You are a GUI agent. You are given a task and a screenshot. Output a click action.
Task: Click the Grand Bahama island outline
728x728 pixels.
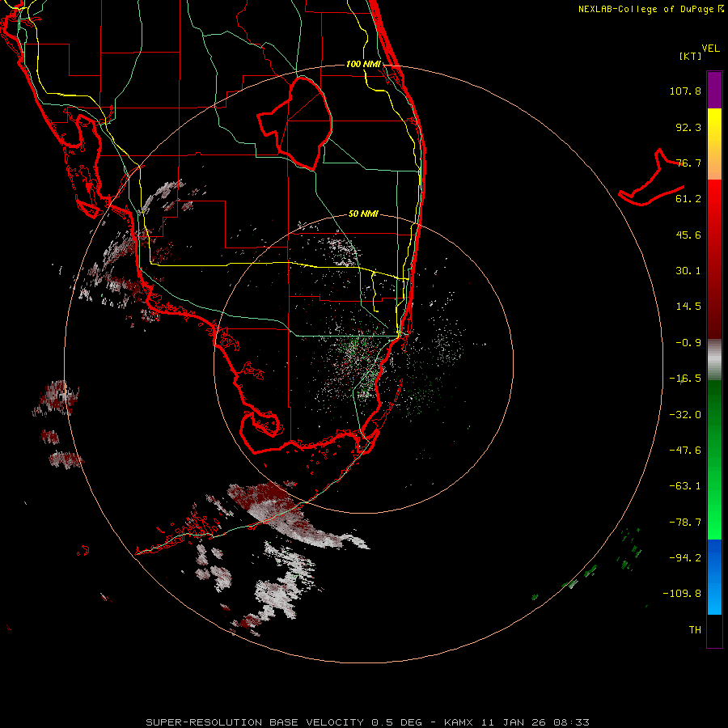[x=651, y=178]
